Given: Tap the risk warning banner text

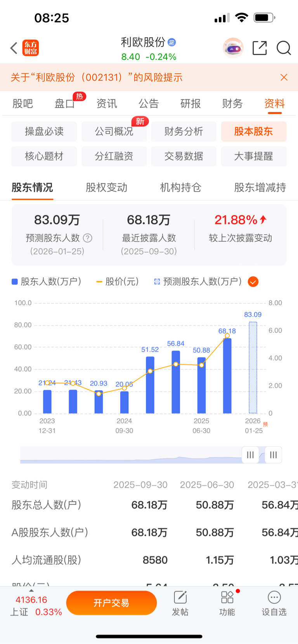Looking at the screenshot, I should pyautogui.click(x=97, y=77).
